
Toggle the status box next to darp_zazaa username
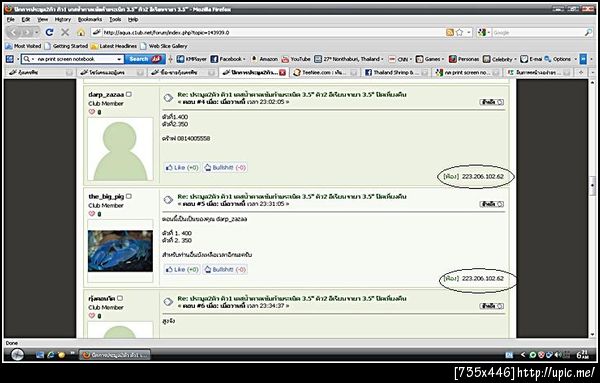tap(129, 94)
